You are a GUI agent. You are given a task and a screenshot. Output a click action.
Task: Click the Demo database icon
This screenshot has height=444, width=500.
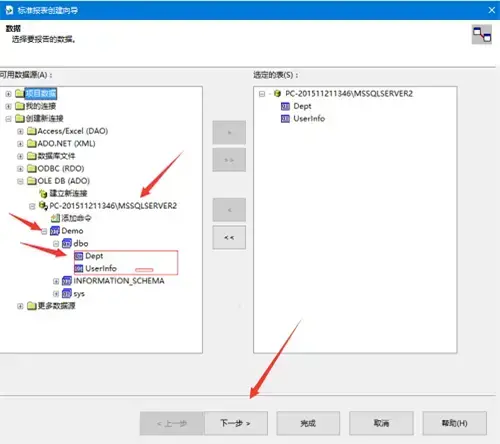coord(55,231)
